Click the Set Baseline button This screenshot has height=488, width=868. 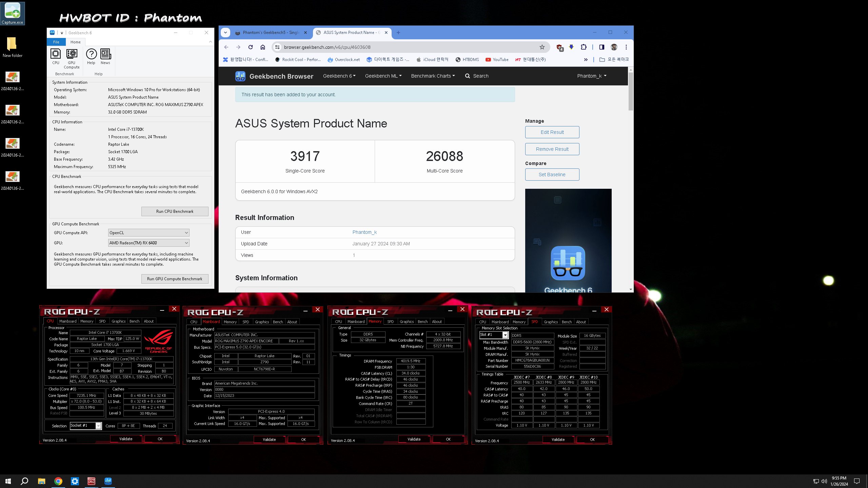[552, 175]
